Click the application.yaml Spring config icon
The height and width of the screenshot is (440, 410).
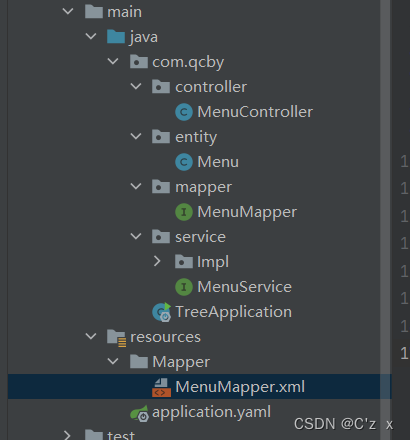click(x=139, y=413)
